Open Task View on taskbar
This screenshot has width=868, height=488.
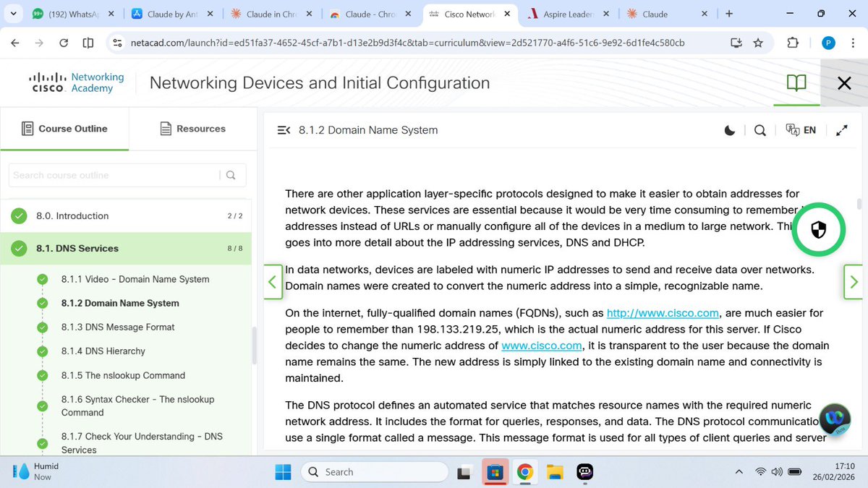(464, 472)
